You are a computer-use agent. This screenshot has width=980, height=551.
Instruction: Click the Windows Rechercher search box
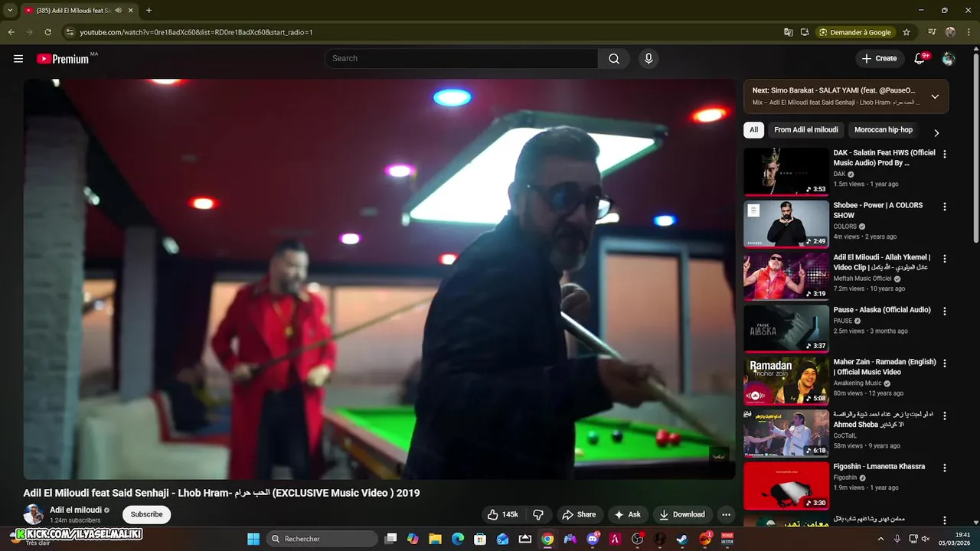(x=322, y=539)
